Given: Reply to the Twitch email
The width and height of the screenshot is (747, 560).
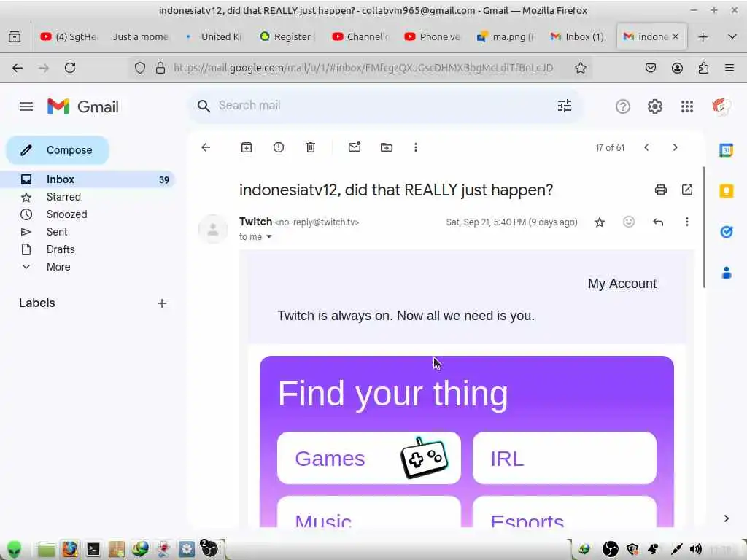Looking at the screenshot, I should pos(658,222).
